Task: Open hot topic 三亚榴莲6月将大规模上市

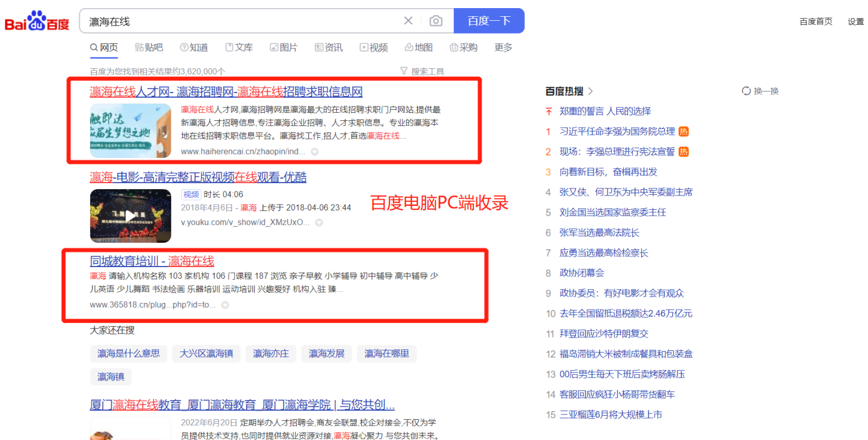Action: [x=610, y=415]
